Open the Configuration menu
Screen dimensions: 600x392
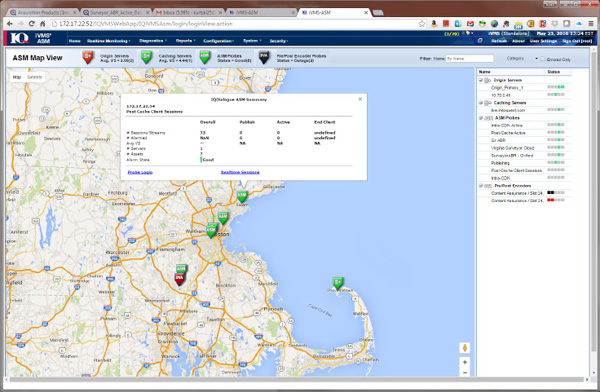click(218, 41)
